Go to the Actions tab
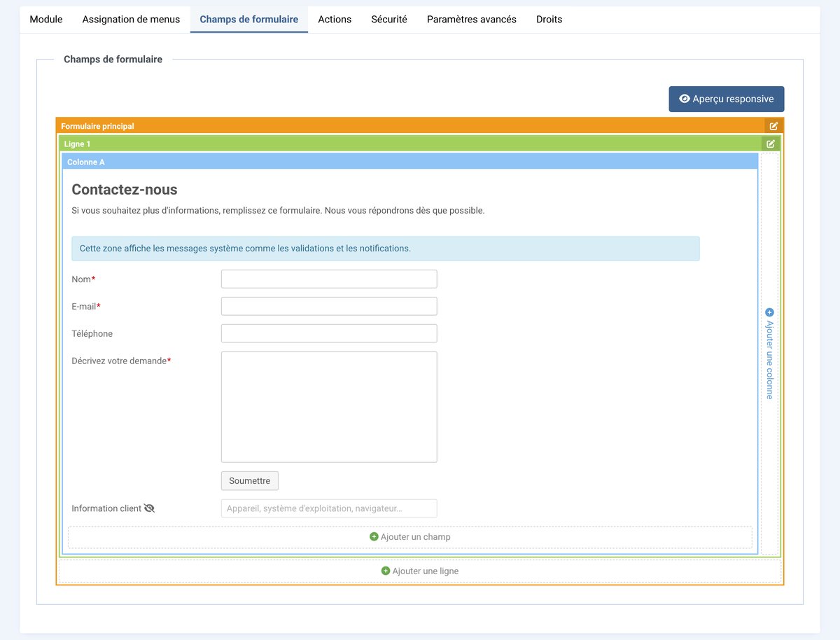Screen dimensions: 840x640 tap(335, 20)
